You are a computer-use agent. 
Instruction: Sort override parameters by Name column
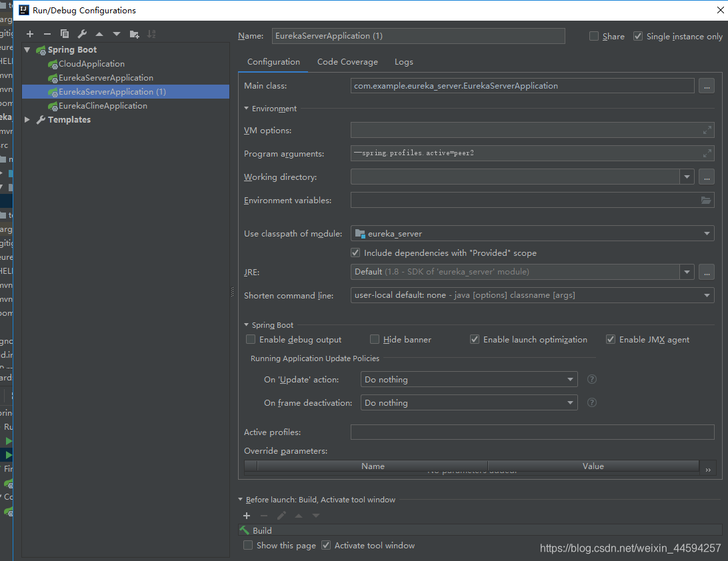click(x=373, y=466)
